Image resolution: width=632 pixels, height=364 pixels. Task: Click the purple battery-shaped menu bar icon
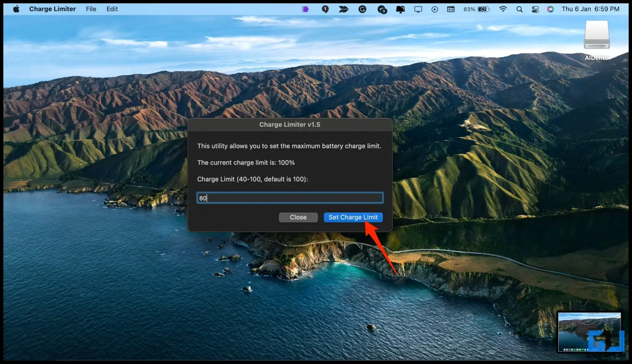coord(306,9)
